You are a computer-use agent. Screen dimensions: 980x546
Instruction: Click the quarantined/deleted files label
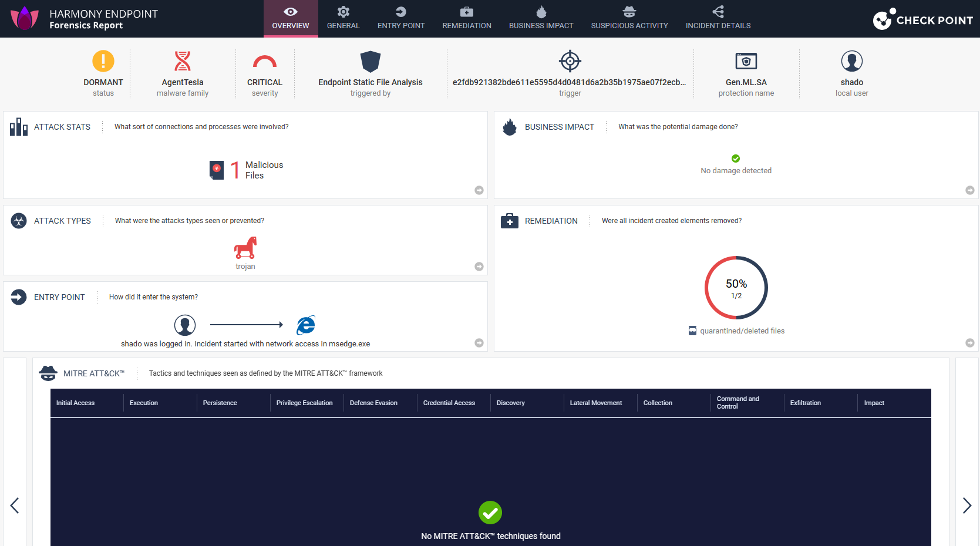(742, 331)
